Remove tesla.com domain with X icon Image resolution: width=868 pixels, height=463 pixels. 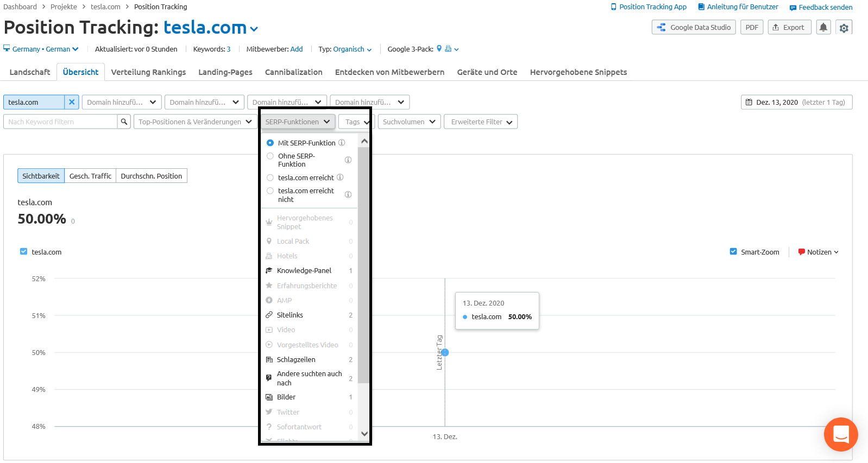coord(72,102)
